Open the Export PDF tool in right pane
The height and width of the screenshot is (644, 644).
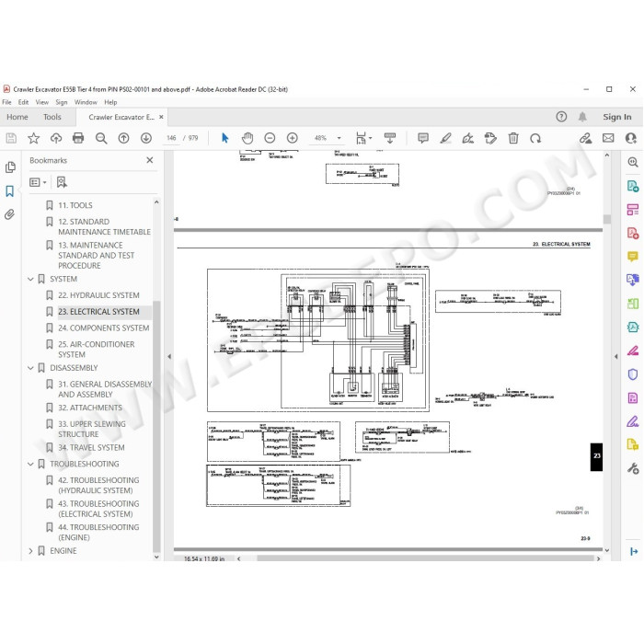(x=633, y=186)
